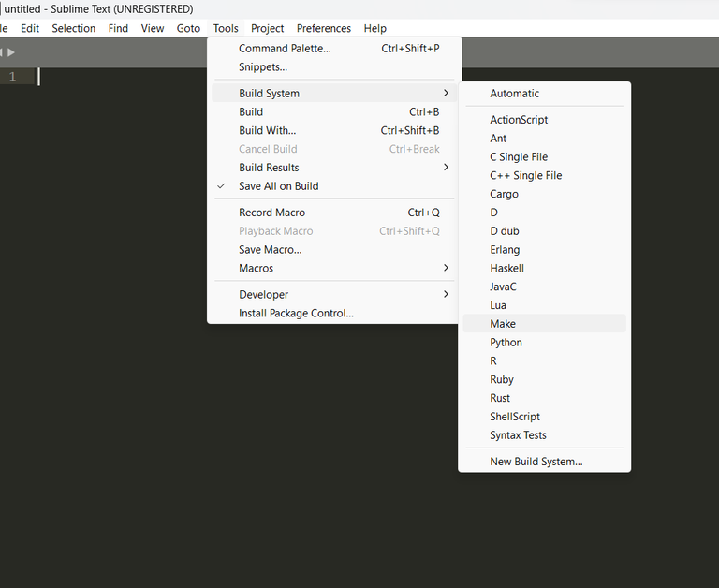Open the Preferences menu

324,28
